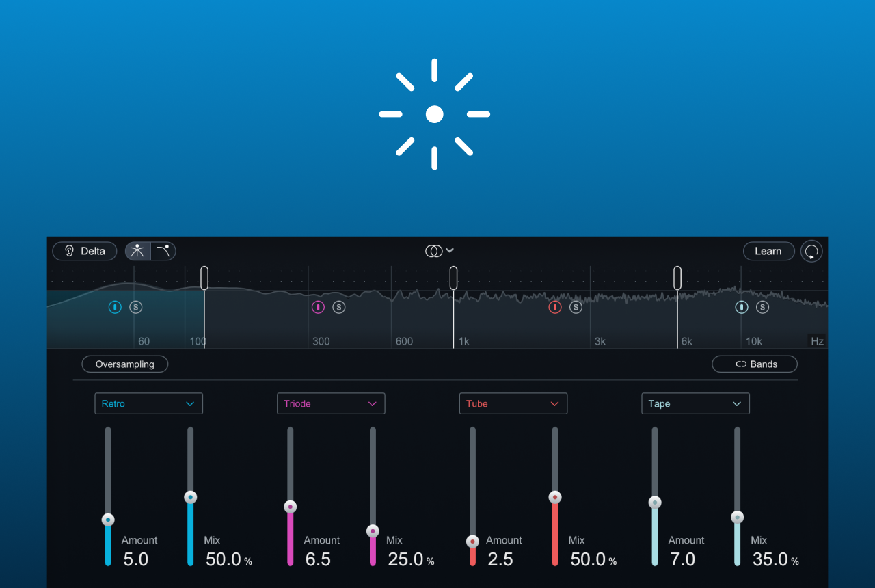Open the Tube mode dropdown
The image size is (875, 588).
(x=513, y=403)
